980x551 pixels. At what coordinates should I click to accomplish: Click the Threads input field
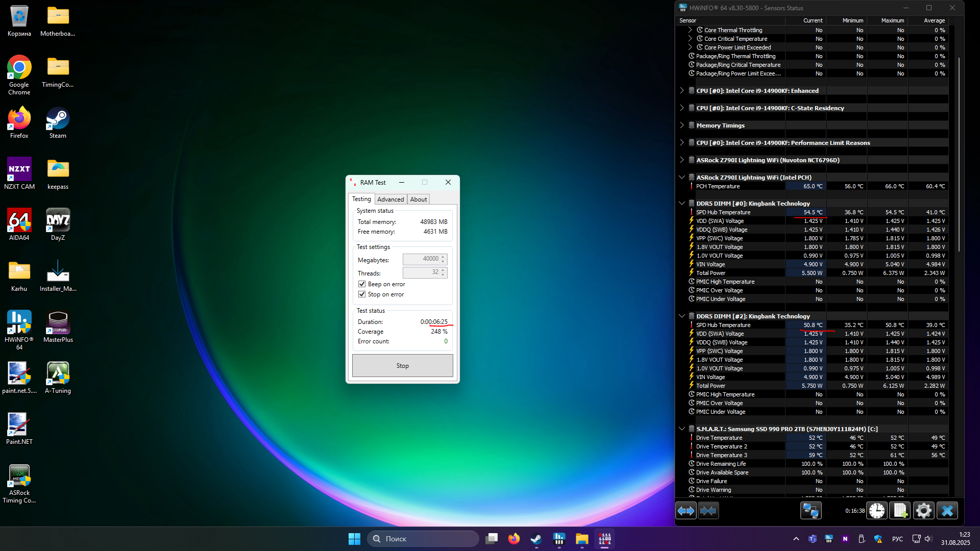coord(425,272)
